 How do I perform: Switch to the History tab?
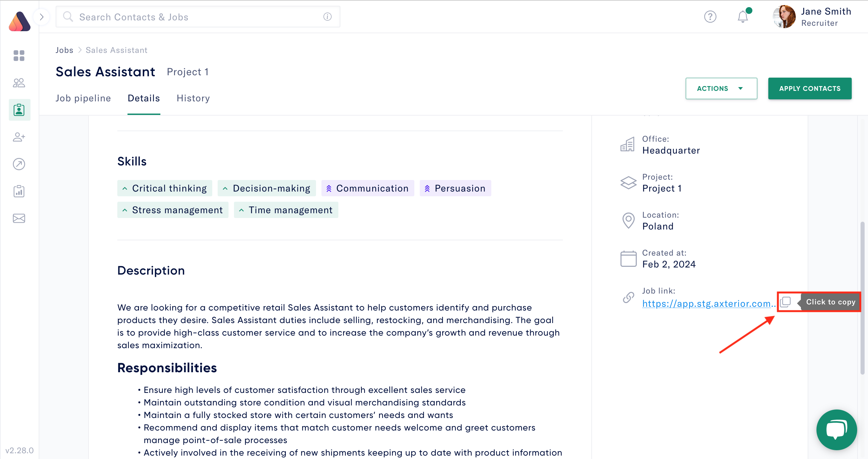[x=193, y=98]
